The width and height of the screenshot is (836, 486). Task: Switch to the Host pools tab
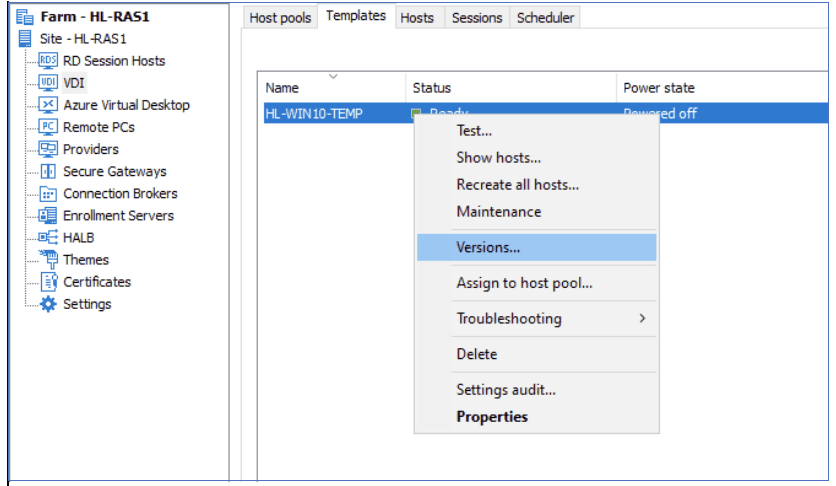pyautogui.click(x=280, y=18)
